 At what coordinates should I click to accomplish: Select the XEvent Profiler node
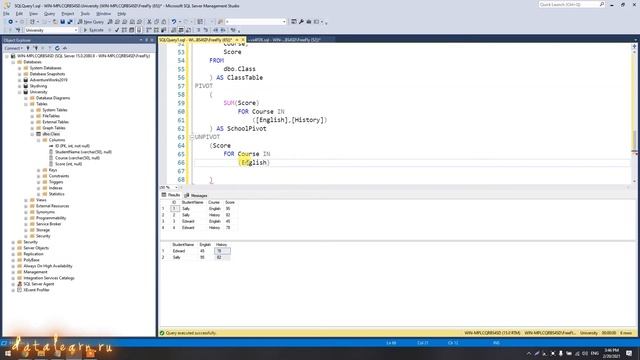36,290
